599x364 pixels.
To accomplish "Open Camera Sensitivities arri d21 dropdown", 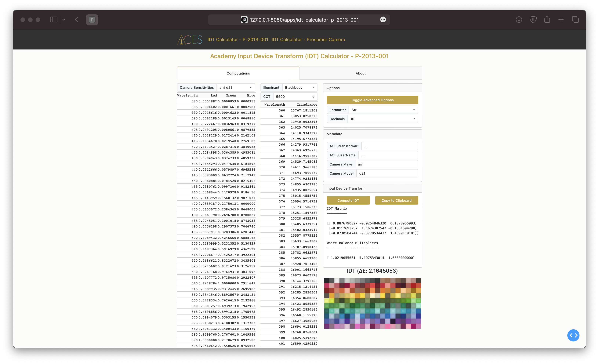I will [236, 88].
